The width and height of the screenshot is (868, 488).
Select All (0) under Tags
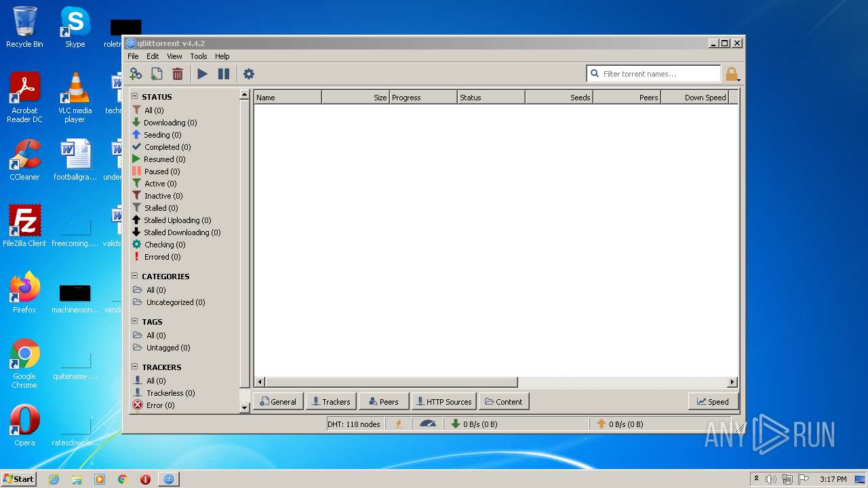[x=149, y=335]
